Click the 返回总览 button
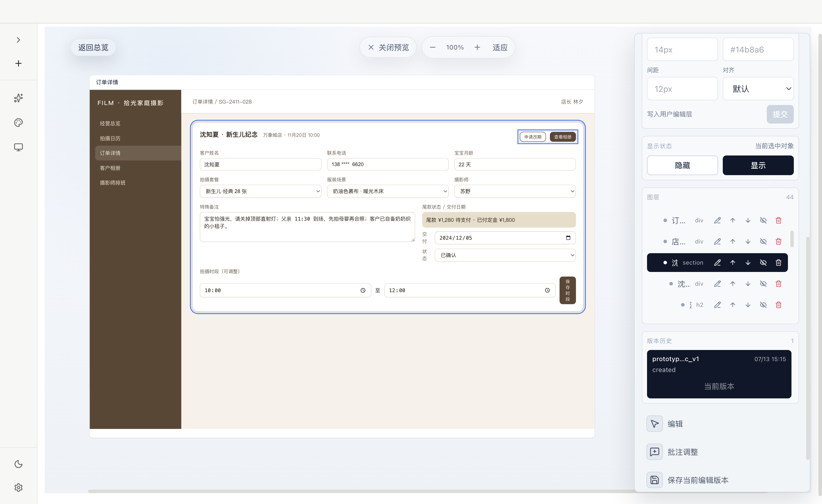 point(93,47)
